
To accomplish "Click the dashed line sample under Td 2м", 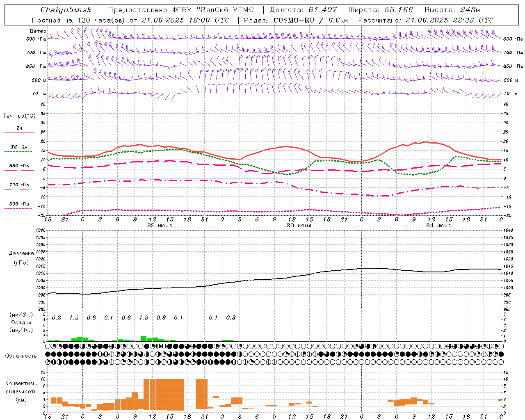I will (18, 152).
